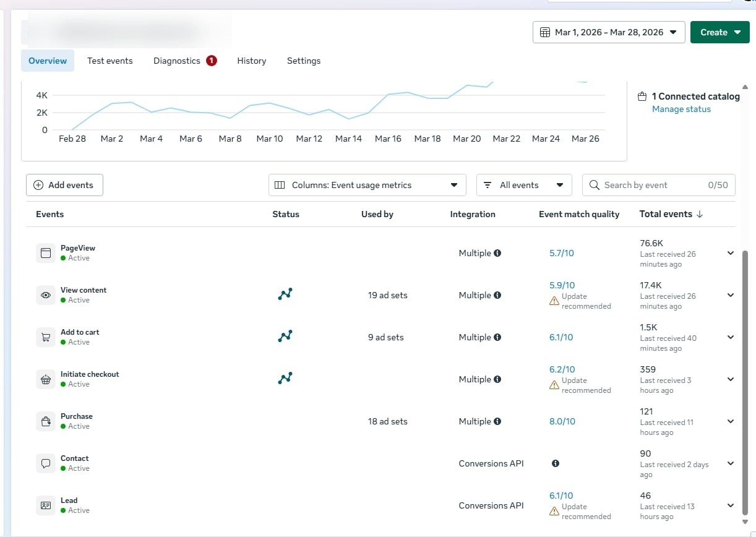Click the Add to cart icon

pos(45,337)
